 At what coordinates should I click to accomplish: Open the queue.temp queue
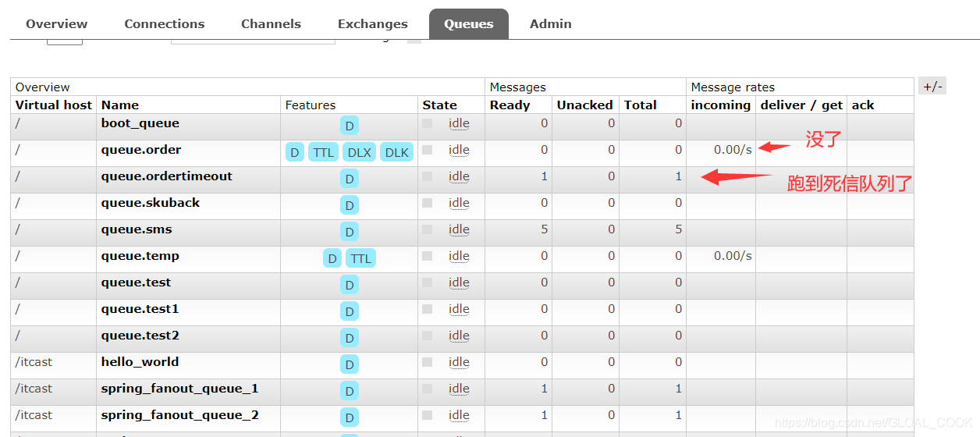click(140, 256)
